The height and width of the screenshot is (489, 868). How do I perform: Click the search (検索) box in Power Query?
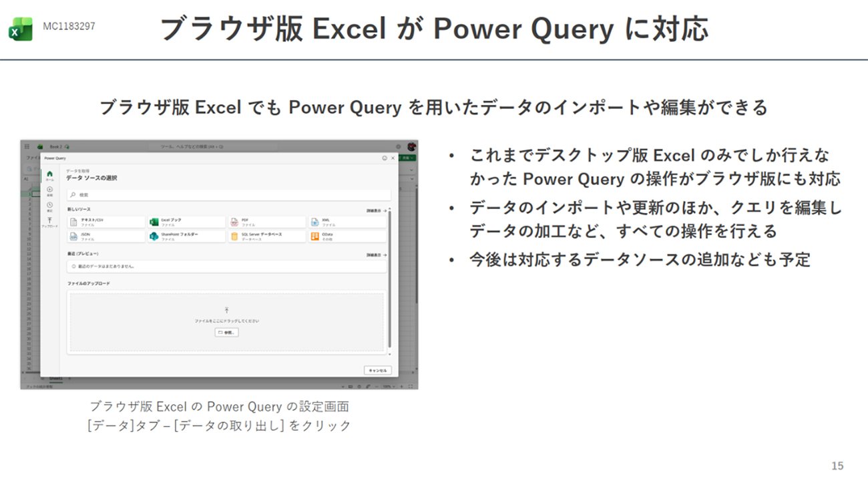(x=228, y=194)
